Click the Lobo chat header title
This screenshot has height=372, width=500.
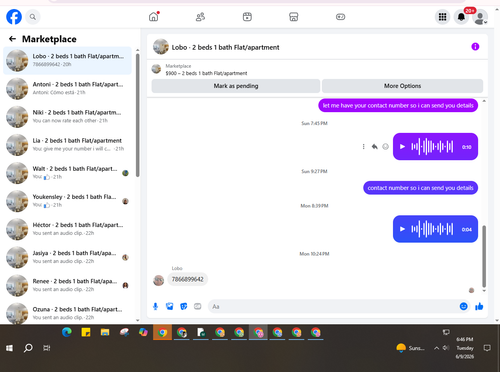pyautogui.click(x=225, y=47)
